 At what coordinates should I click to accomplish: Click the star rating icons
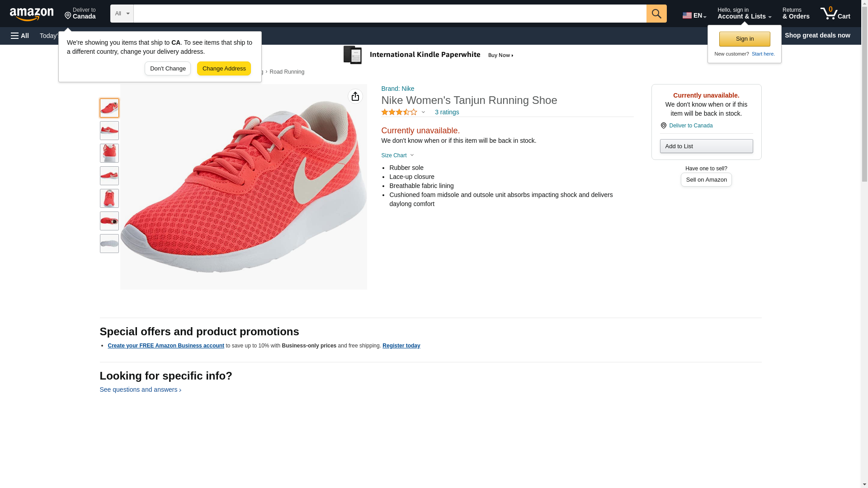(399, 112)
